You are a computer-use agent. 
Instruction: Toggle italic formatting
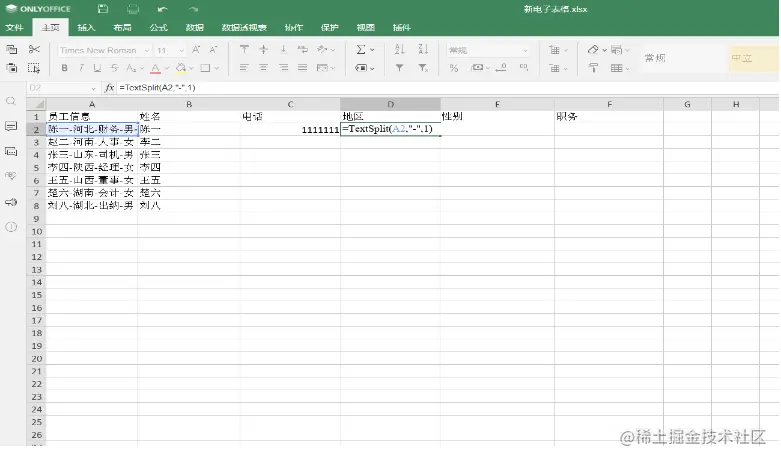[x=81, y=68]
